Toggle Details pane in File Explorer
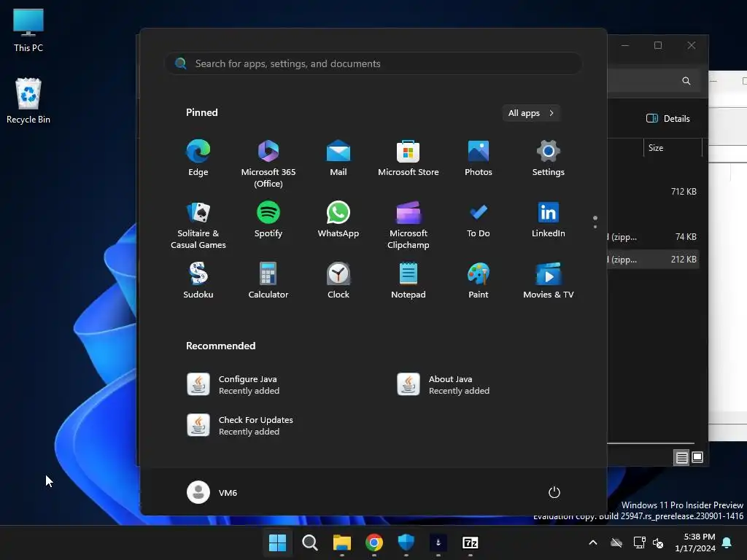Image resolution: width=747 pixels, height=560 pixels. 668,119
